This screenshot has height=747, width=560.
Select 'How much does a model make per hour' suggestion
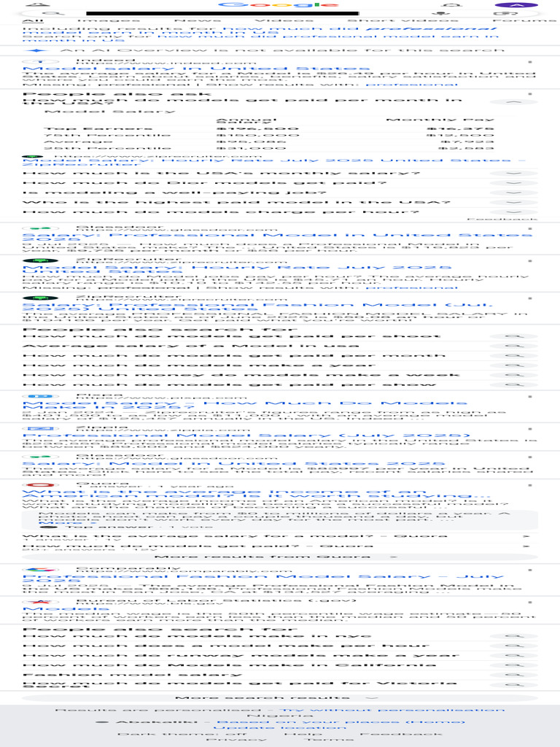226,646
